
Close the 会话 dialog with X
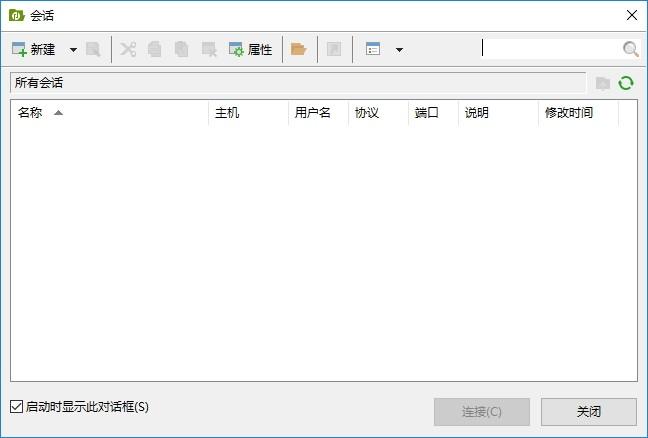click(x=631, y=15)
